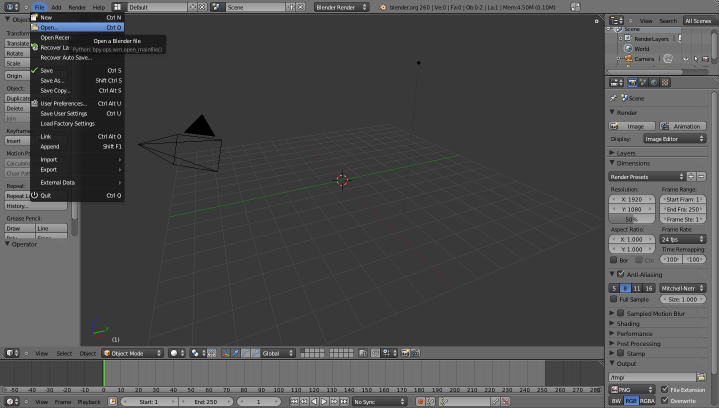Switch to the Scene properties tab icon
The width and height of the screenshot is (719, 408).
point(643,83)
